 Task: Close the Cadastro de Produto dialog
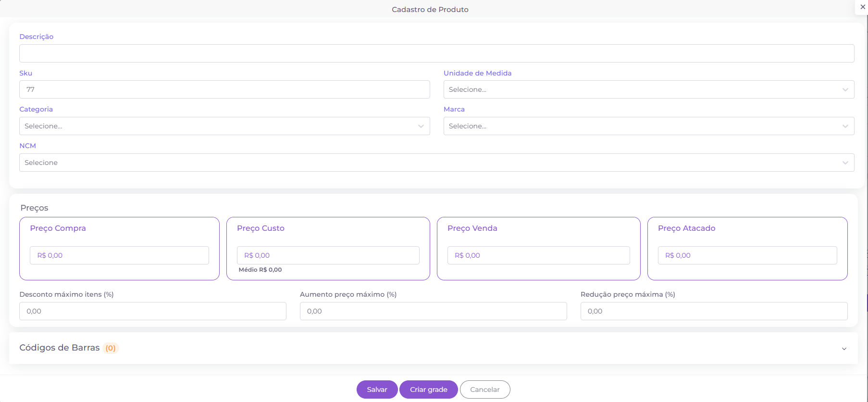(x=863, y=7)
